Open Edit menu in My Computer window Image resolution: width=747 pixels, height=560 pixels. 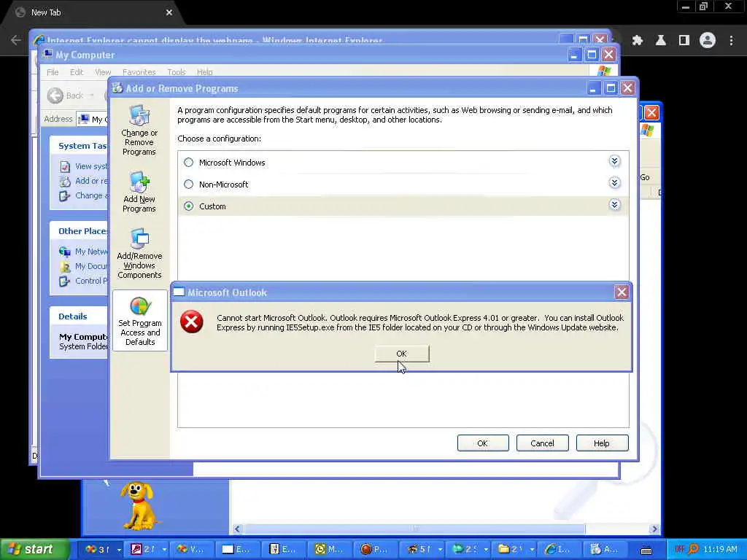coord(76,72)
